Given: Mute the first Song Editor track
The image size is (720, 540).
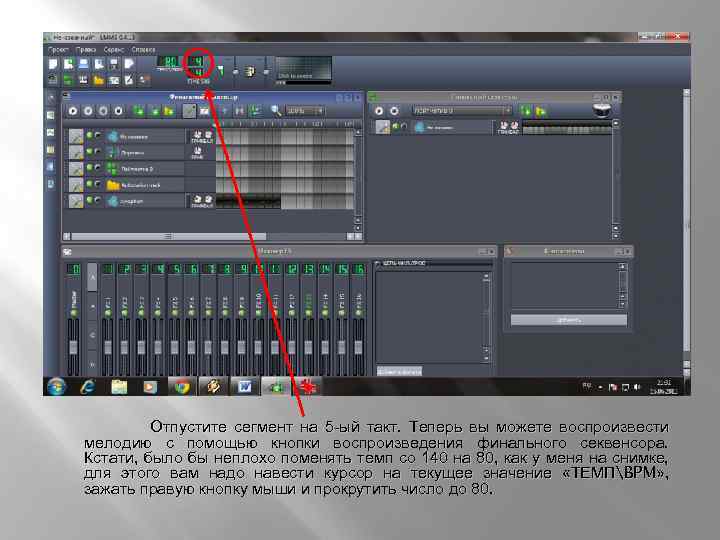Looking at the screenshot, I should pos(90,135).
